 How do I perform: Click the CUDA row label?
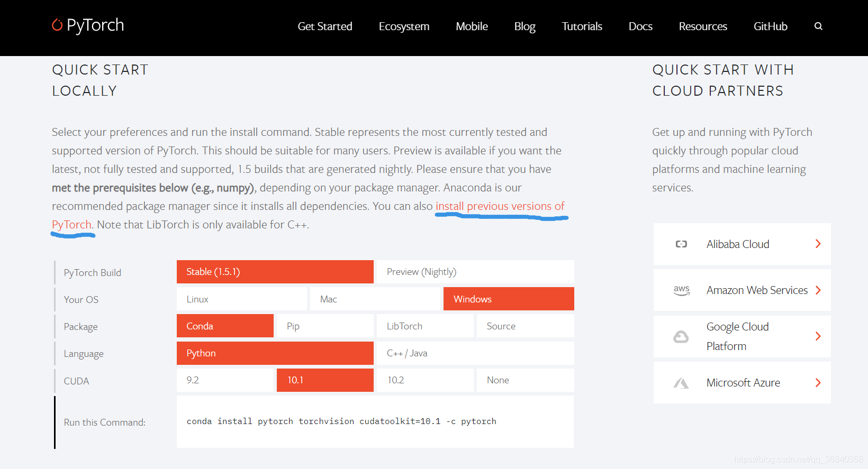click(x=76, y=381)
